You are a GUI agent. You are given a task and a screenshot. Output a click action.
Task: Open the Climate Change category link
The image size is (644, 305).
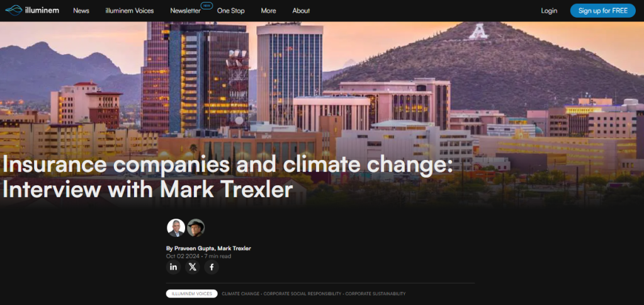240,294
